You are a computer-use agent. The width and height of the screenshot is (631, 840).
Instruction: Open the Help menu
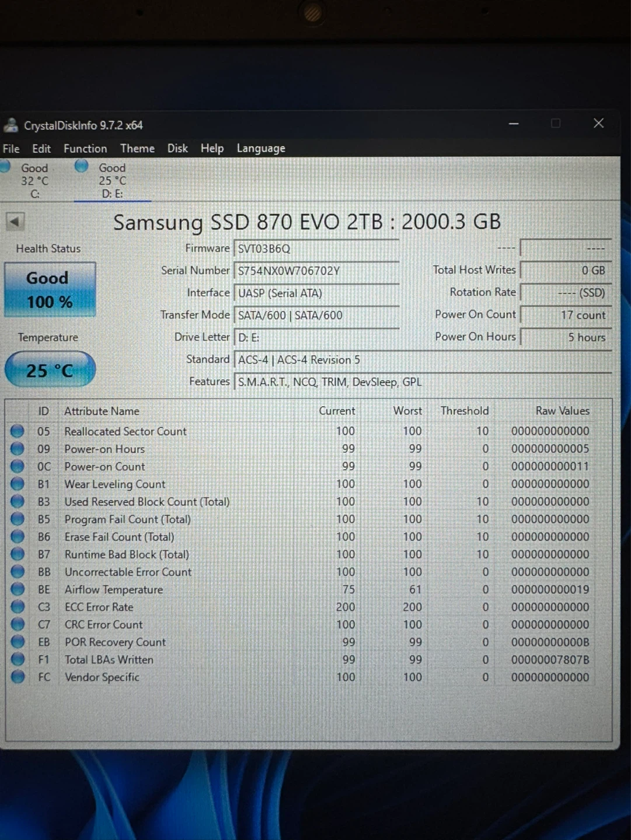pos(212,149)
